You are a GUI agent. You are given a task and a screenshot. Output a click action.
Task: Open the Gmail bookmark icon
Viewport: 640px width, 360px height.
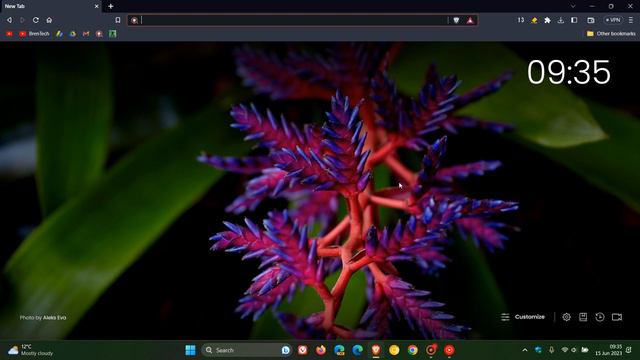coord(86,34)
